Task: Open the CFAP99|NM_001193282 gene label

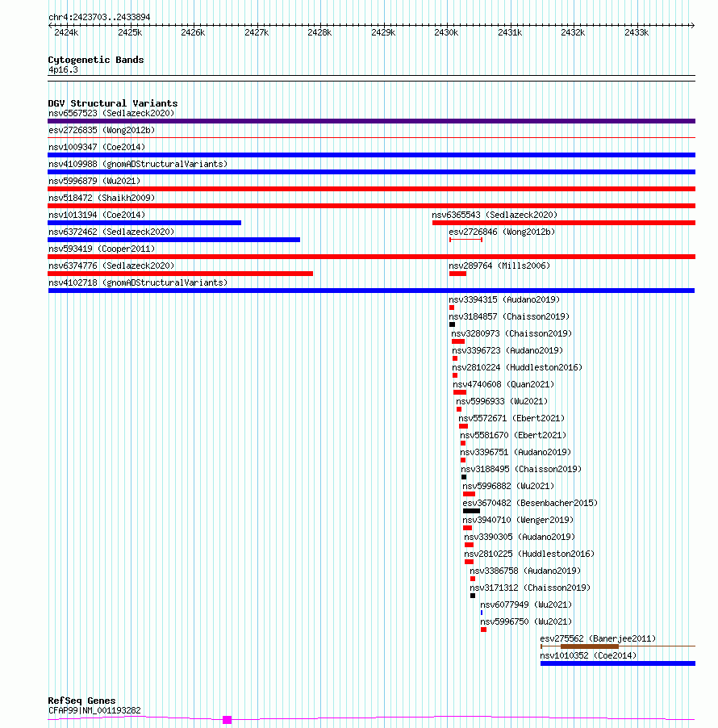Action: (94, 710)
